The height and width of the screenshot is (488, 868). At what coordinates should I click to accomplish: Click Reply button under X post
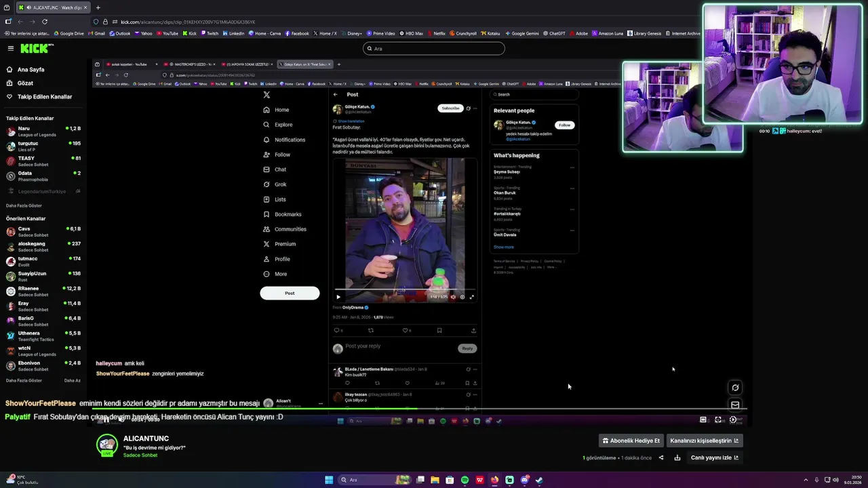[x=467, y=348]
